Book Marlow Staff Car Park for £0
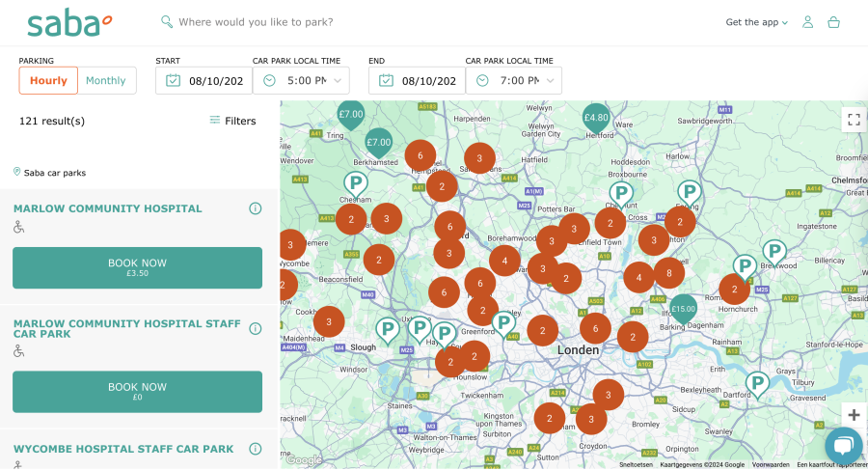 pos(137,392)
